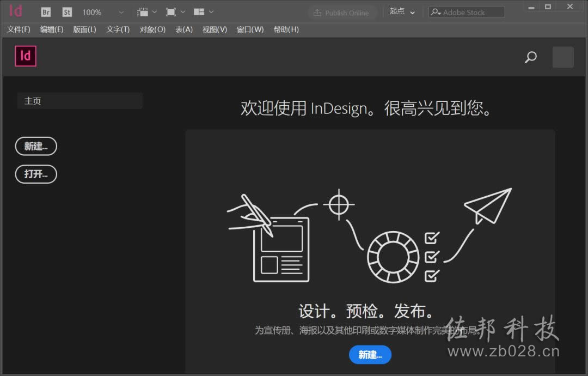This screenshot has width=588, height=376.
Task: Select the 主页 tab in sidebar
Action: [80, 101]
